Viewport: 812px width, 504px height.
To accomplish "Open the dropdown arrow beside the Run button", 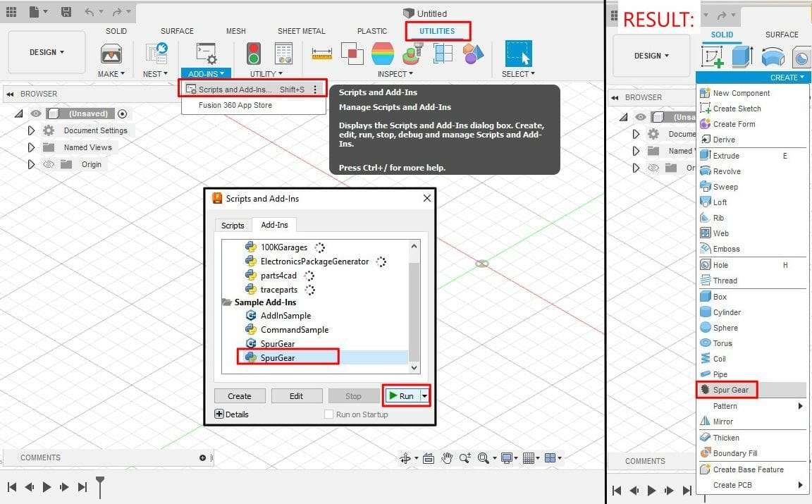I will (x=424, y=396).
